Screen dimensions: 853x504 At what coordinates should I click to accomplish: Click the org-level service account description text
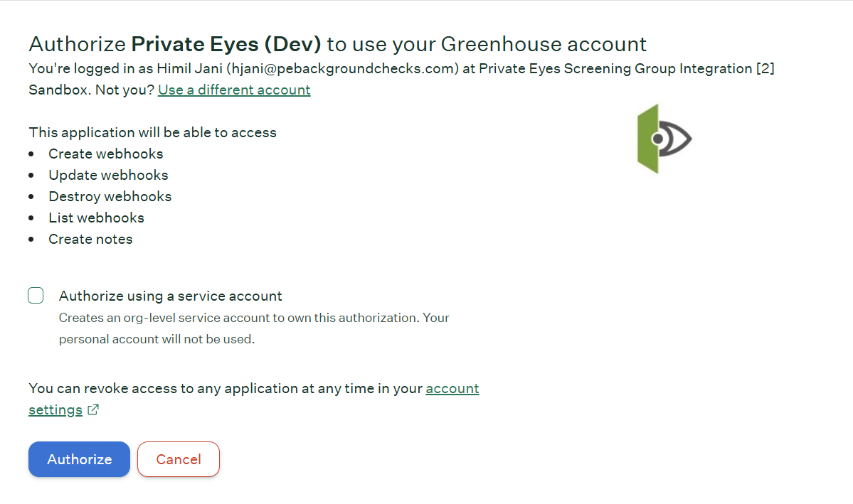click(254, 328)
